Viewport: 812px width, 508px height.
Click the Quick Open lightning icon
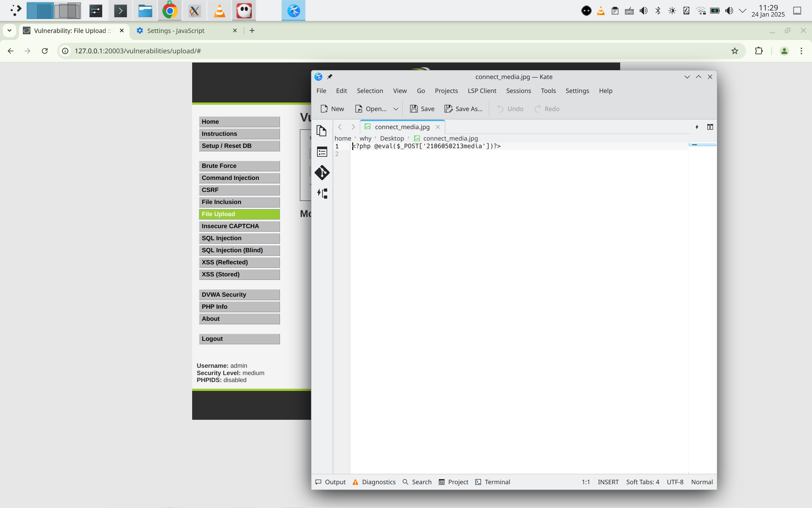[x=697, y=127]
